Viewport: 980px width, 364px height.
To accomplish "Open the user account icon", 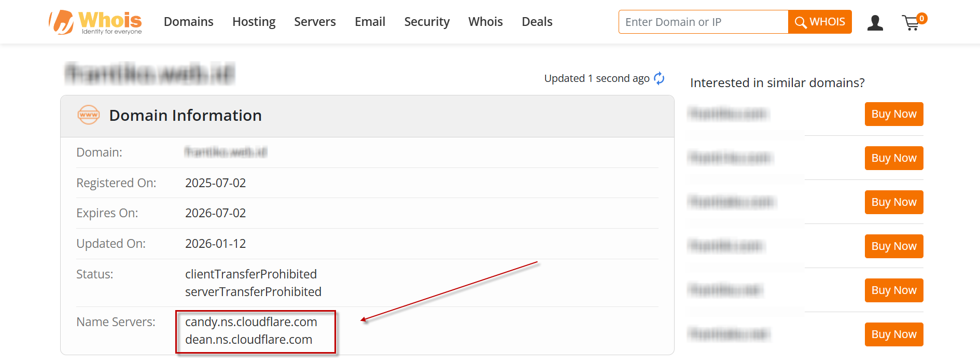I will (875, 23).
